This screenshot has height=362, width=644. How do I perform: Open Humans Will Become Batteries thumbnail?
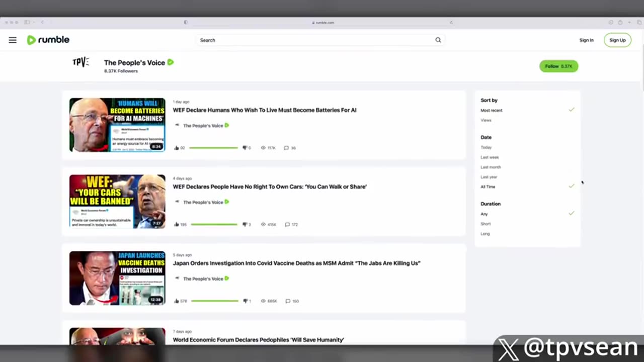117,125
